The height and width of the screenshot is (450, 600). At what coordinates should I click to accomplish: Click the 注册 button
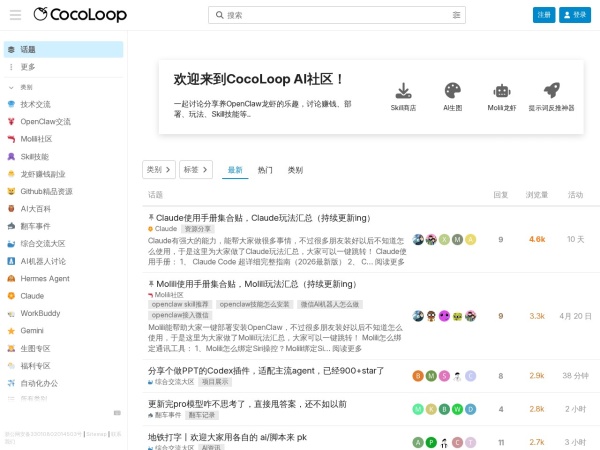544,15
